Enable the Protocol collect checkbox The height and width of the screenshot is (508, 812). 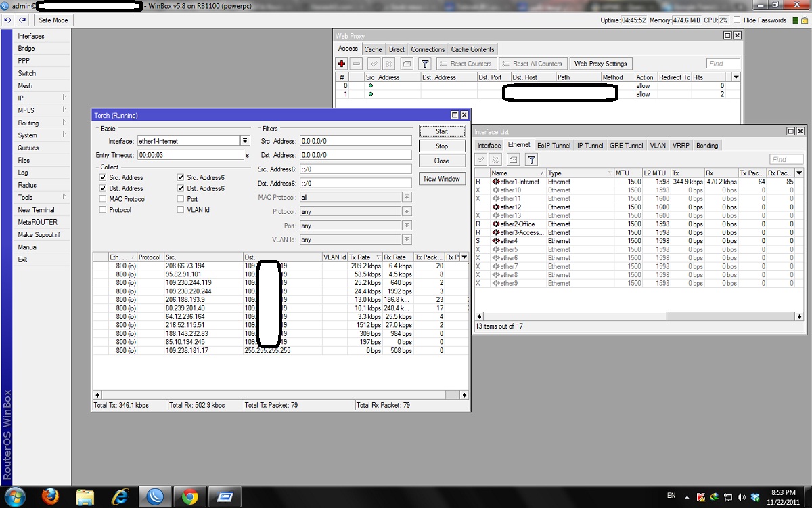[x=103, y=210]
